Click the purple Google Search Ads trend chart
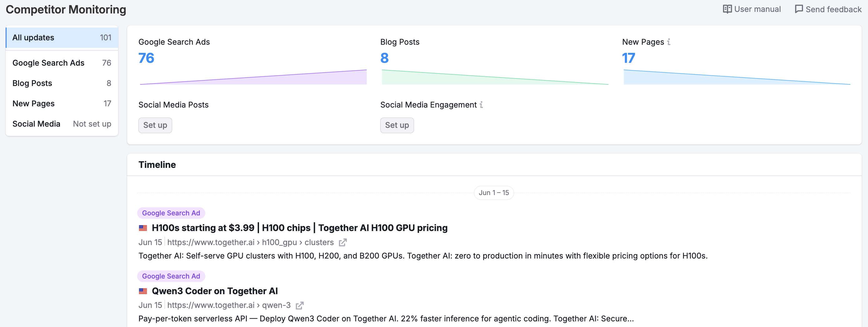 point(253,77)
